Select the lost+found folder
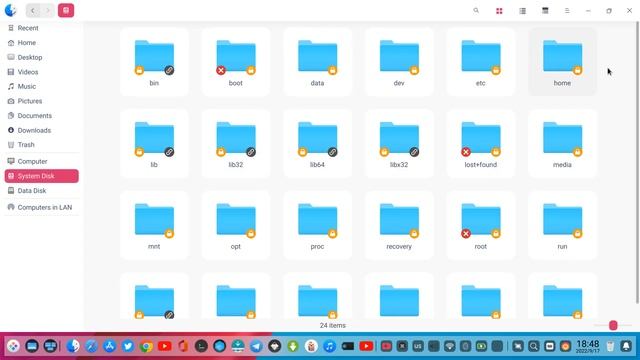Image resolution: width=640 pixels, height=360 pixels. (481, 144)
